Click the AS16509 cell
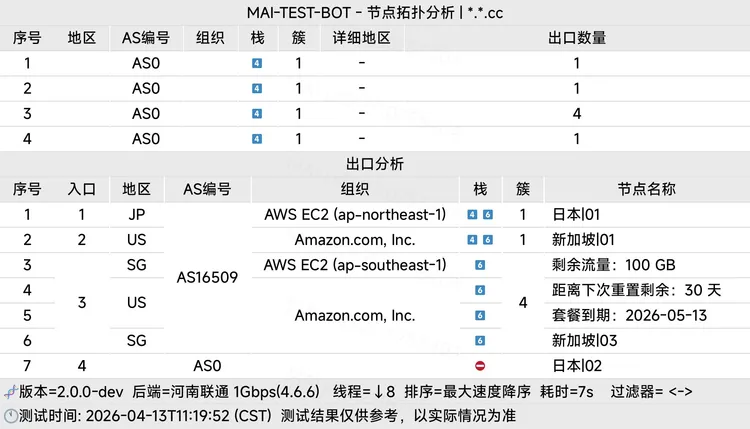 (207, 278)
